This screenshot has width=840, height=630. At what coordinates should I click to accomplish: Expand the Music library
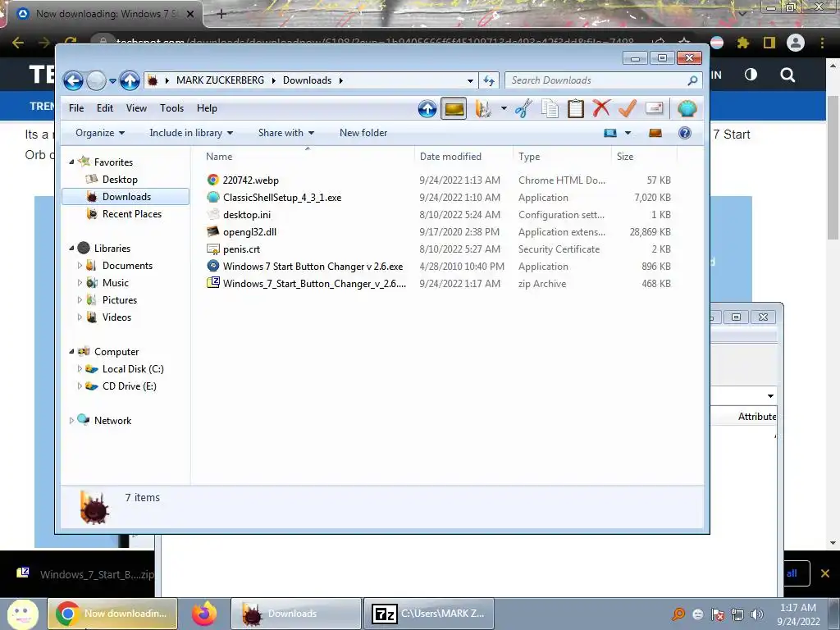click(80, 282)
